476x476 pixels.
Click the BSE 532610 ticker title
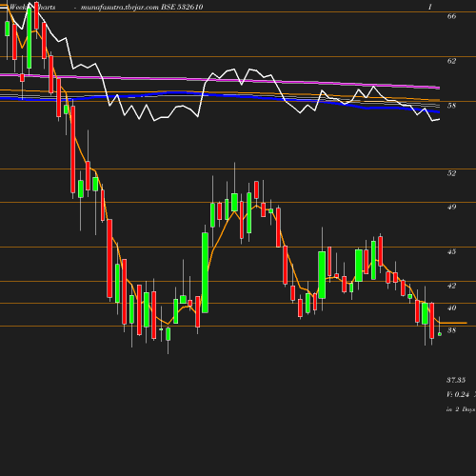[182, 7]
